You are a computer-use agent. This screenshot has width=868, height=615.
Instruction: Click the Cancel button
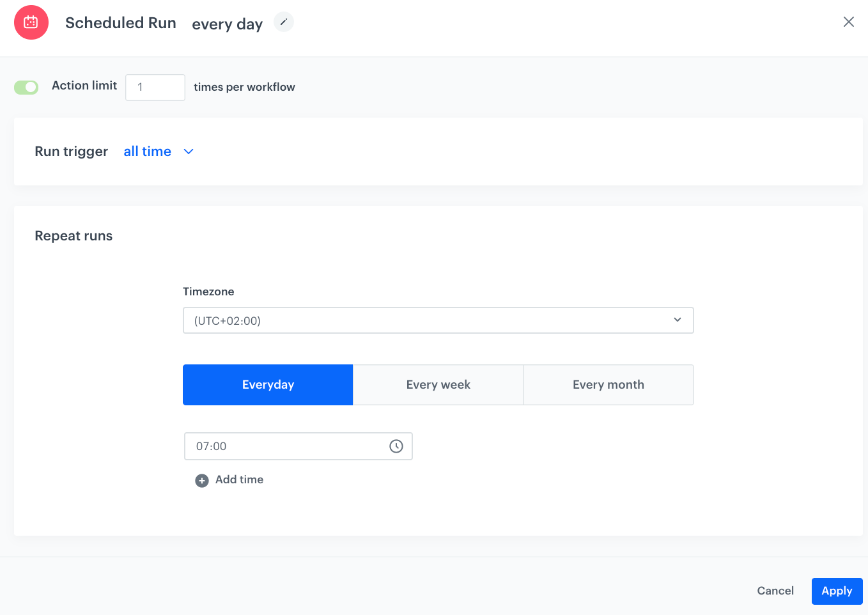click(x=775, y=591)
